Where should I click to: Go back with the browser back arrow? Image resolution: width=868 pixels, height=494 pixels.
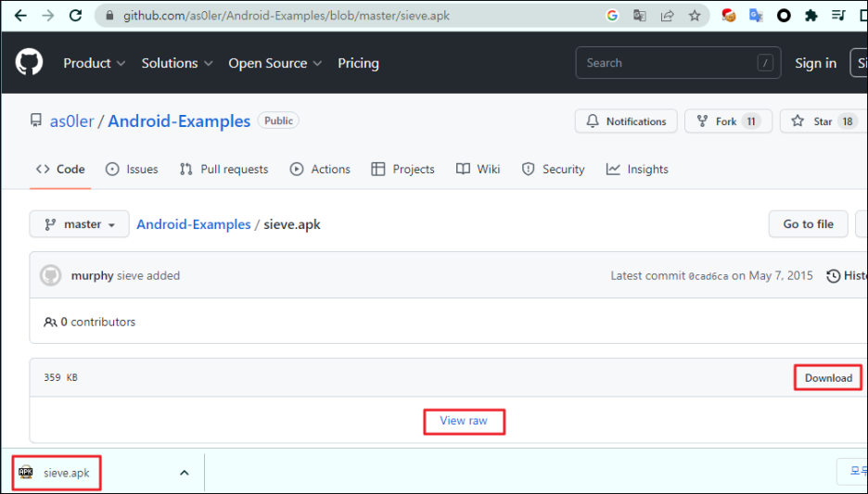coord(20,16)
